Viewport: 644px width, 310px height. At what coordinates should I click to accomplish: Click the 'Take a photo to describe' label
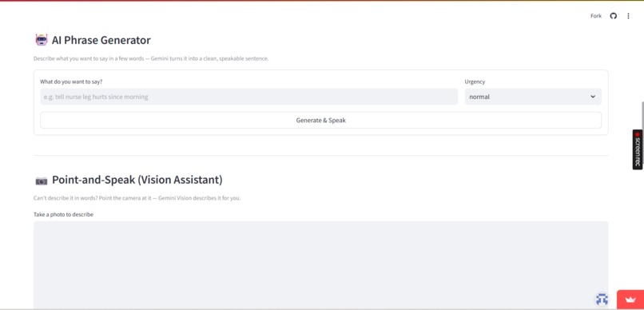(63, 214)
